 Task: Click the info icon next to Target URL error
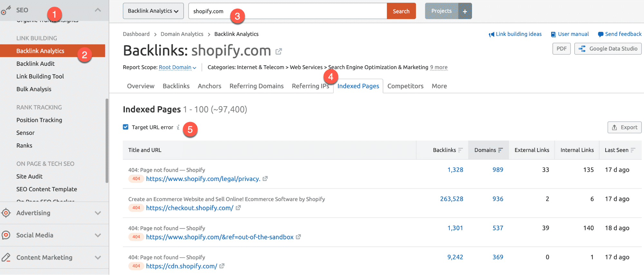[x=178, y=127]
